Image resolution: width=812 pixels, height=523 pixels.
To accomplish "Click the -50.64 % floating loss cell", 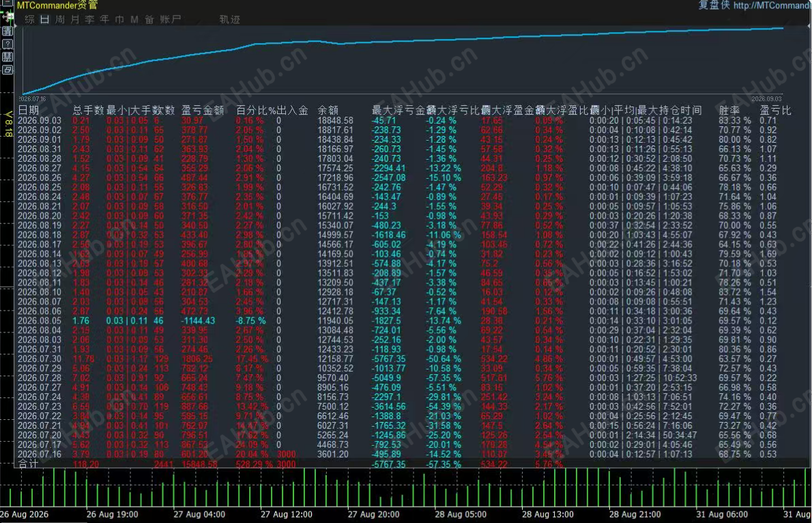I will tap(444, 358).
